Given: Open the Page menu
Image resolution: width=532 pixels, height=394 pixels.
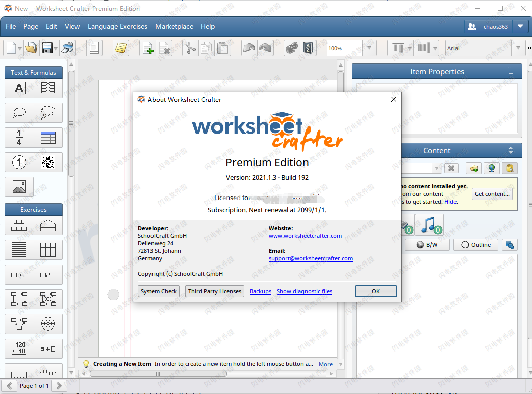Looking at the screenshot, I should [x=31, y=27].
